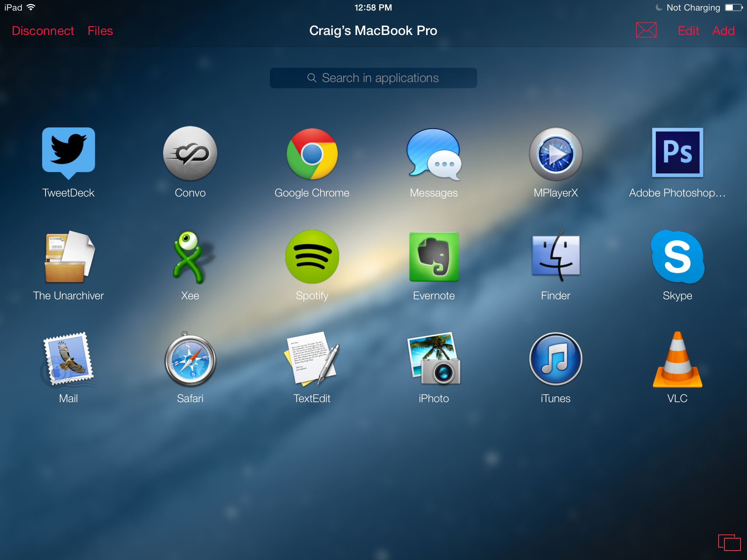The image size is (747, 560).
Task: Launch the Convo app icon
Action: pyautogui.click(x=190, y=153)
